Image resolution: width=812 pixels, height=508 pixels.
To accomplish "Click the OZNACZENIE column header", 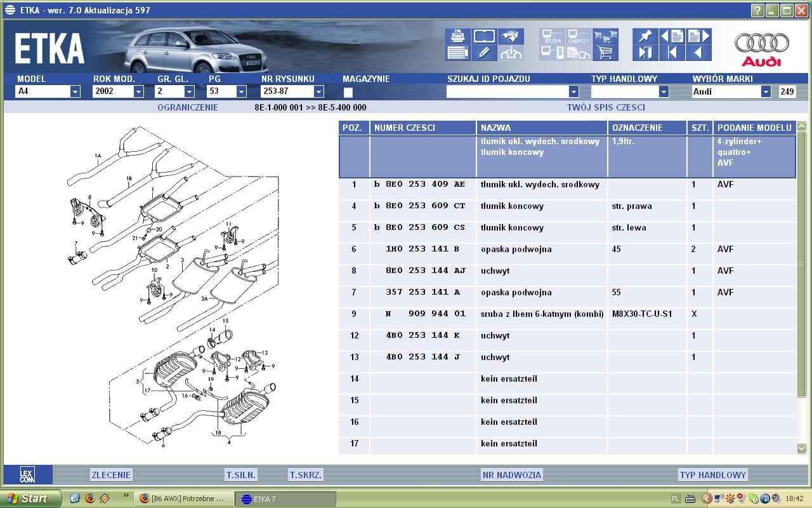I will click(x=647, y=128).
